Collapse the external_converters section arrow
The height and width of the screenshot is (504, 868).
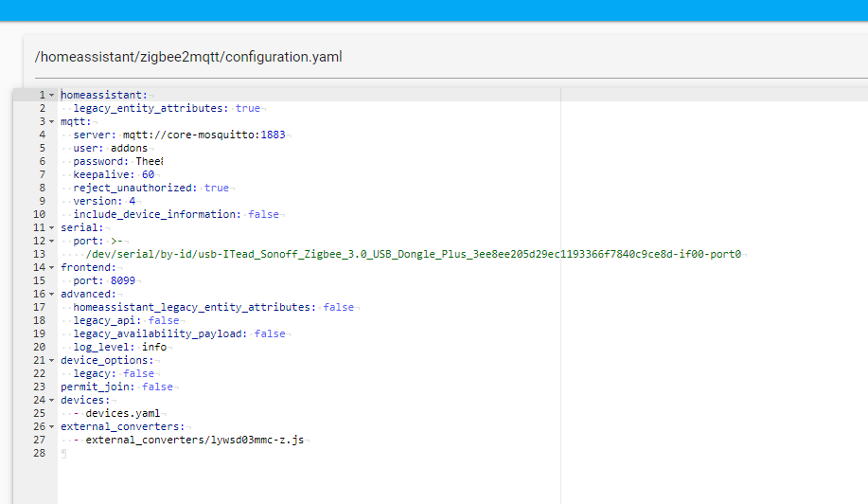(x=51, y=427)
